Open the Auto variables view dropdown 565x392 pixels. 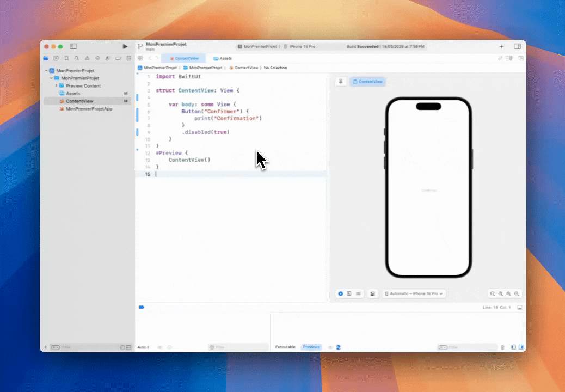tap(143, 347)
